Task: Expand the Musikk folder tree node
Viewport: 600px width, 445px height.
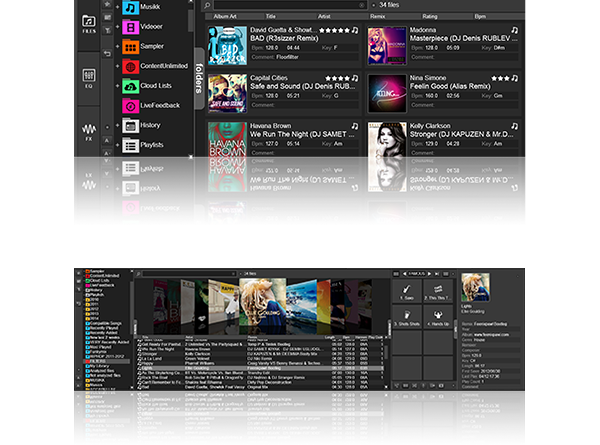Action: click(x=117, y=7)
